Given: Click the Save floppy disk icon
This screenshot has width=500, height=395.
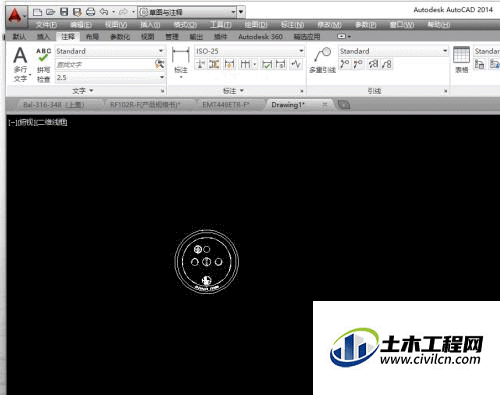Looking at the screenshot, I should (x=64, y=12).
